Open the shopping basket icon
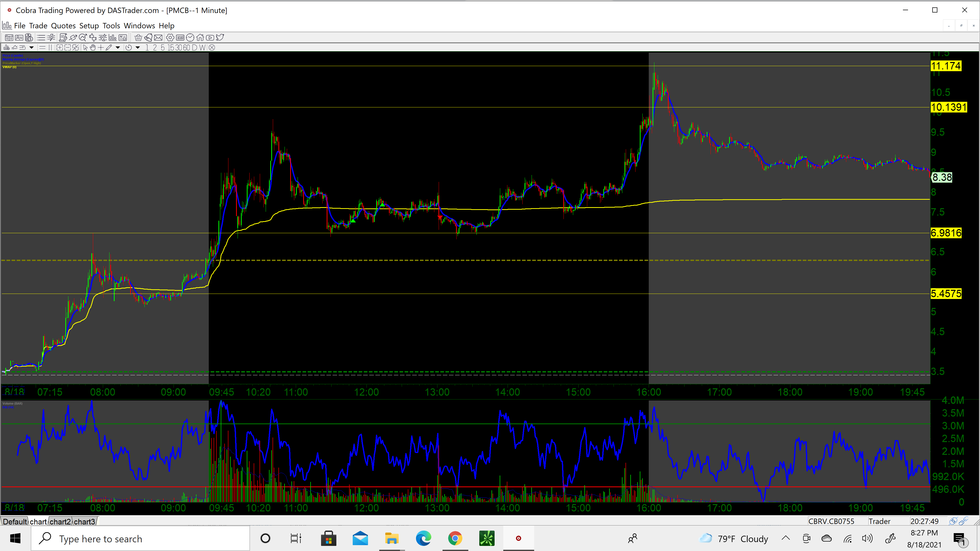This screenshot has height=551, width=980. point(138,38)
